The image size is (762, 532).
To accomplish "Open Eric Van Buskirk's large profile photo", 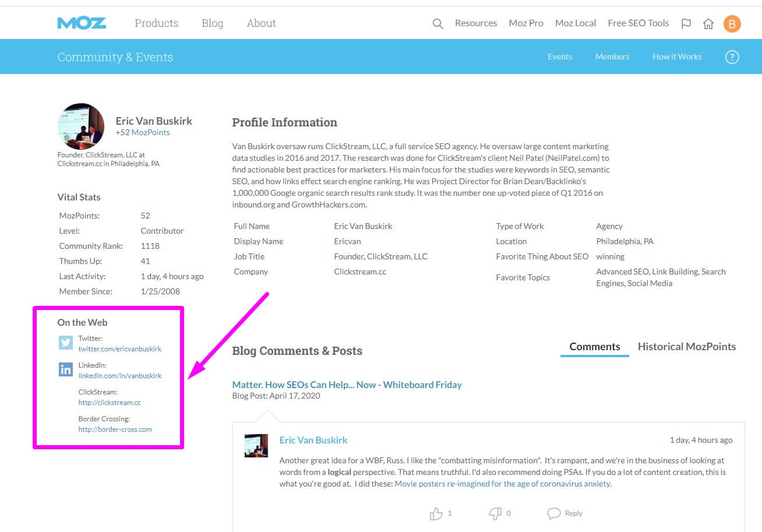I will pyautogui.click(x=81, y=126).
